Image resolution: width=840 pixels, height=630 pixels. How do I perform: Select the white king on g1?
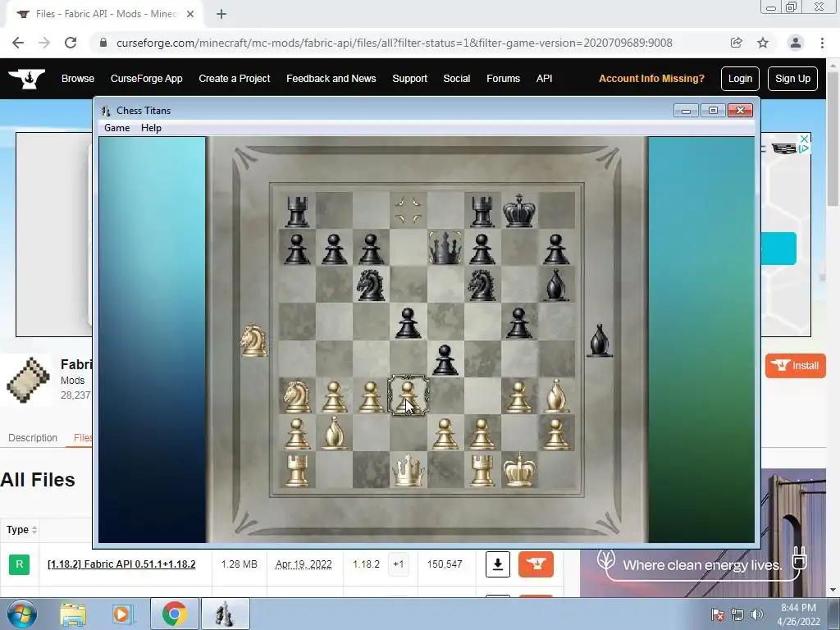(x=519, y=469)
